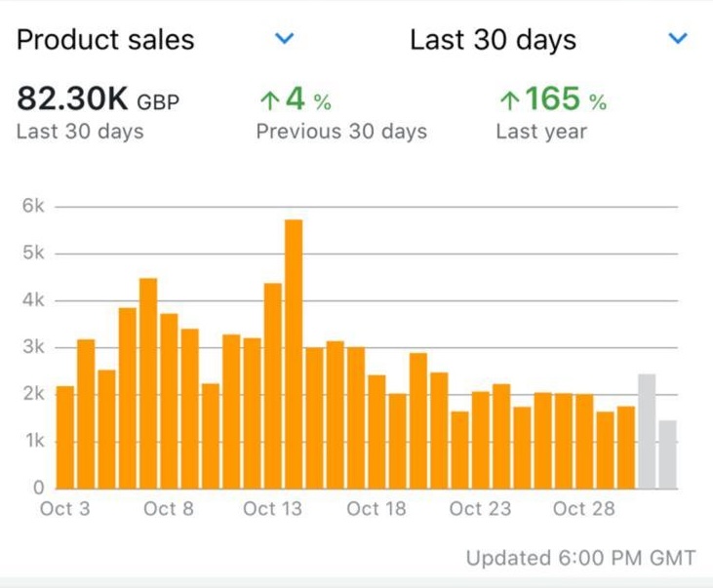Click the last short grey bar
Screen dimensions: 713x588
667,453
